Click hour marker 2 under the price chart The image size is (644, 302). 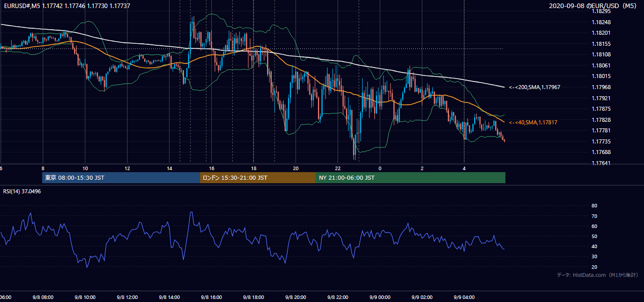coord(422,168)
